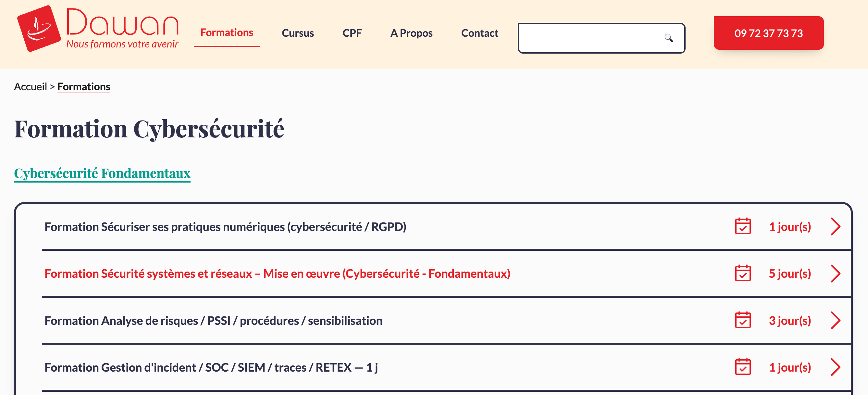
Task: Click calendar icon for Analyse de risques
Action: point(743,320)
